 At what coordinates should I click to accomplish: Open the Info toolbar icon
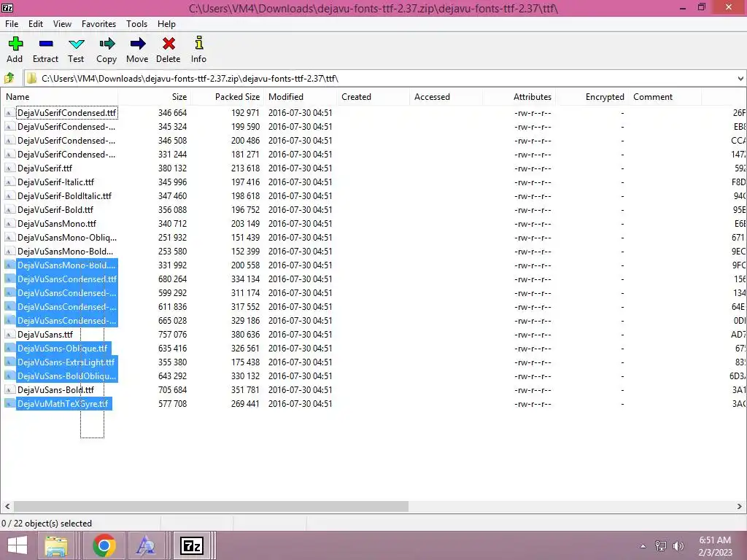pyautogui.click(x=199, y=43)
